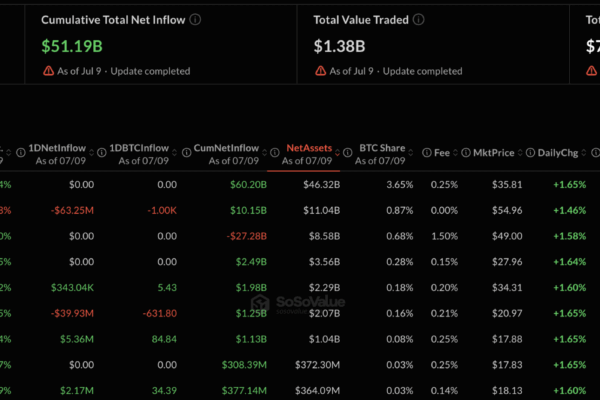
Task: Toggle sort arrows on 1DNetInflow column
Action: point(91,153)
